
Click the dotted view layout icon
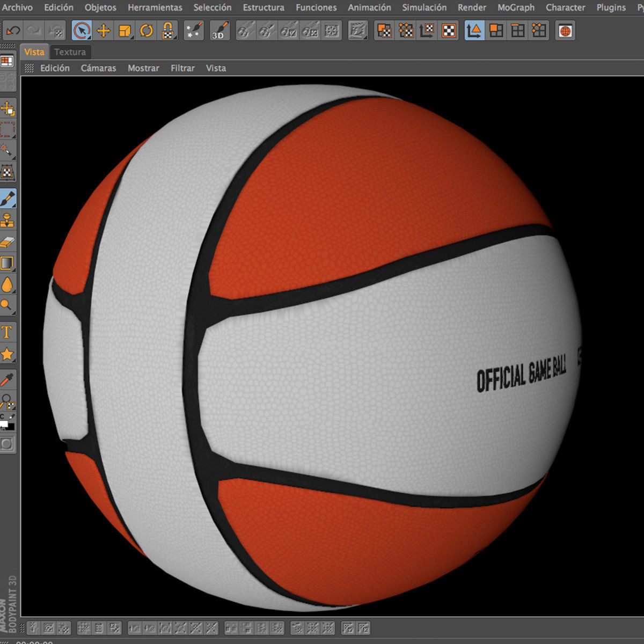tap(539, 31)
